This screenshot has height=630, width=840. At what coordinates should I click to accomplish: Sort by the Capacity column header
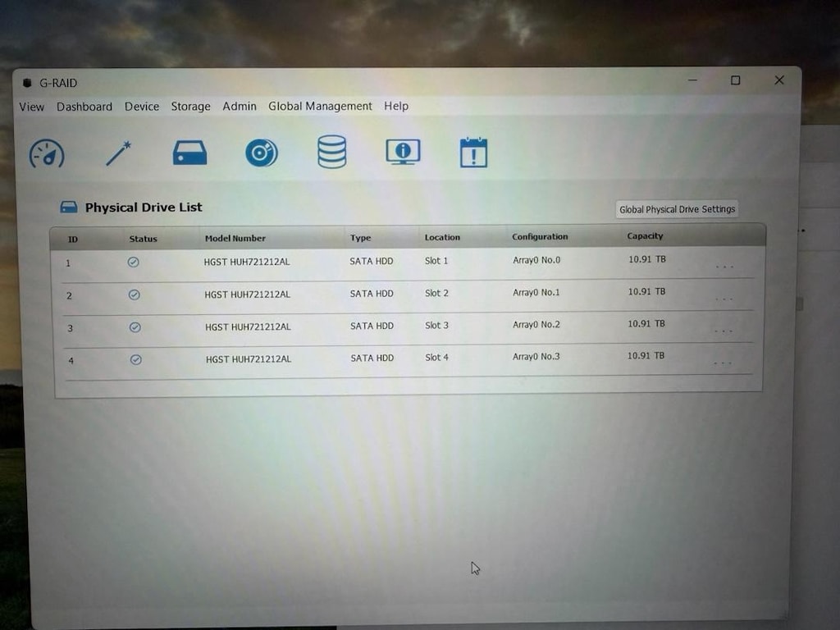(645, 236)
